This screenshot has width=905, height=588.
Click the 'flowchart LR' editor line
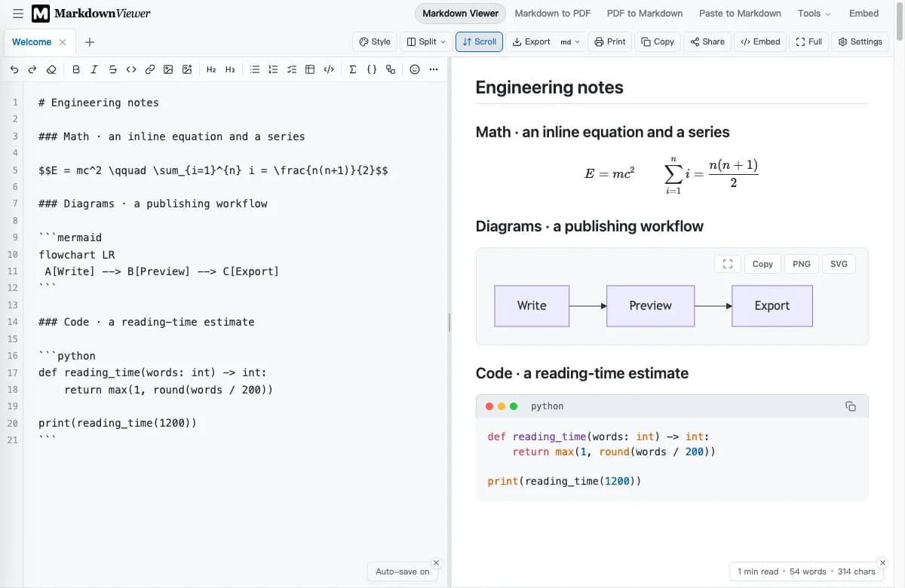(76, 254)
